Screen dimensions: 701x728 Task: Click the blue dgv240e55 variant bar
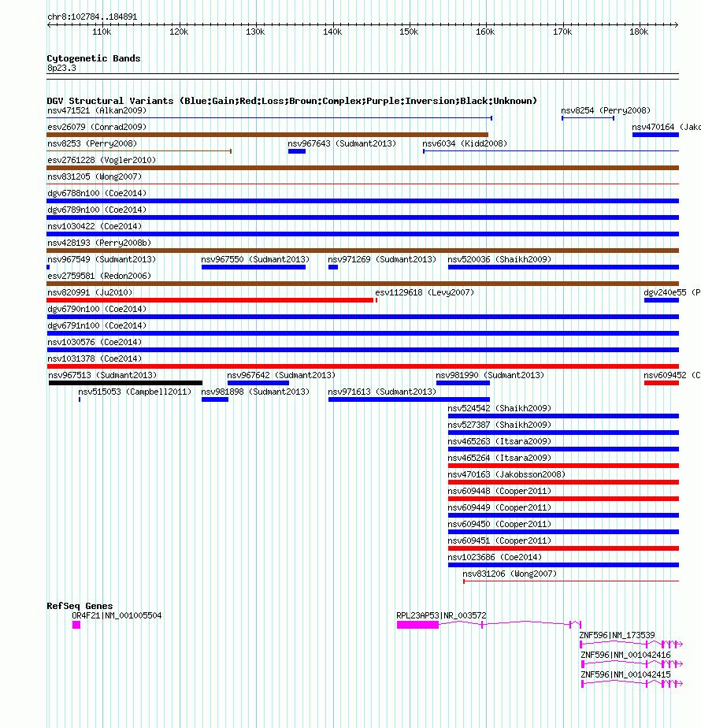coord(662,300)
